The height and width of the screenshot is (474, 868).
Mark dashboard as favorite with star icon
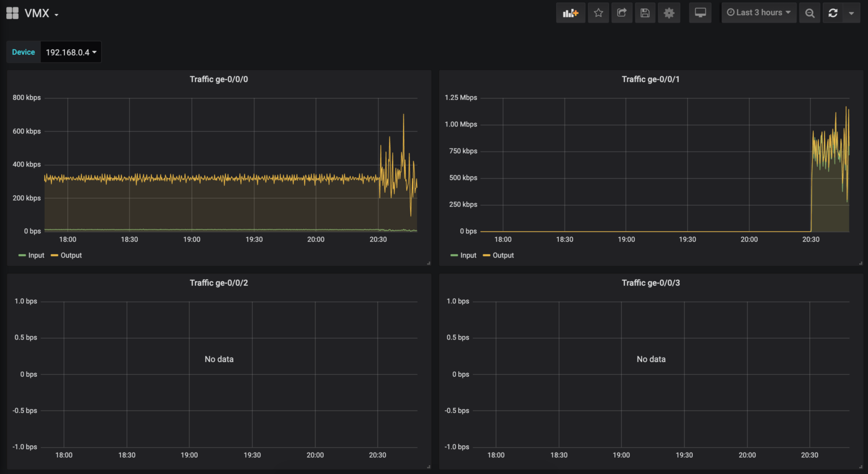(598, 12)
